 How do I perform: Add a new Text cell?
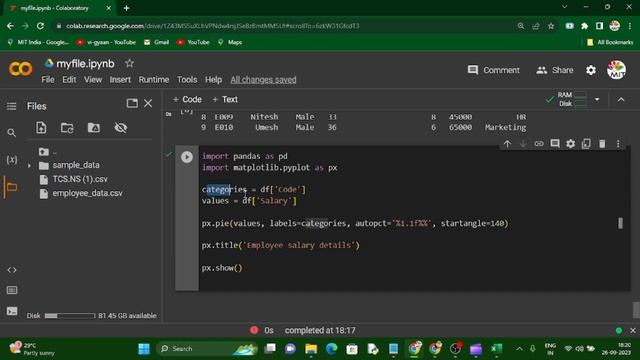click(x=224, y=99)
